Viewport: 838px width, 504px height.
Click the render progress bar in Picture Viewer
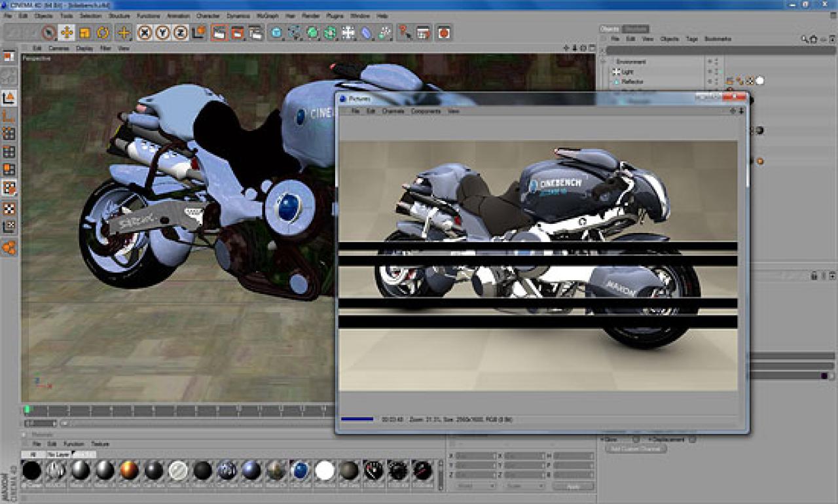[357, 419]
